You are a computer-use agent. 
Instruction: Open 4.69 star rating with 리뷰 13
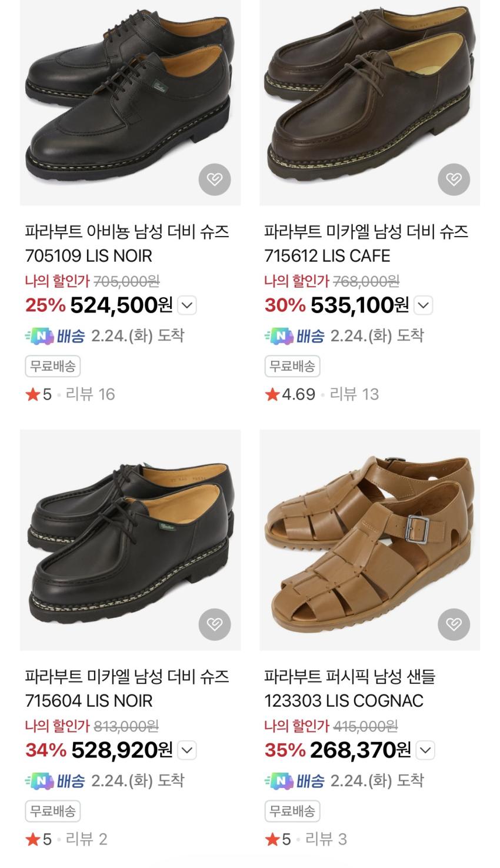click(321, 394)
